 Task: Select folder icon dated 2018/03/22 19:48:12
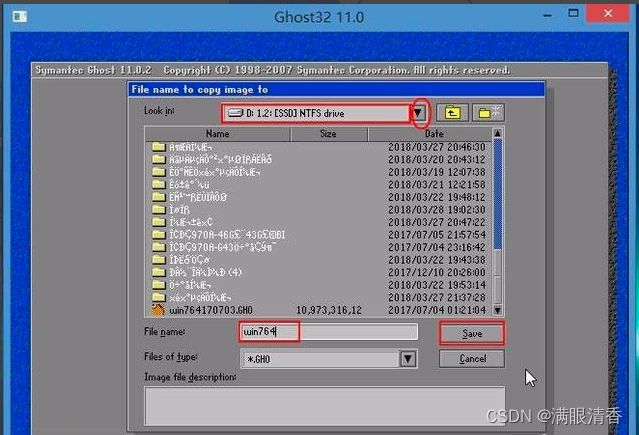coord(159,197)
